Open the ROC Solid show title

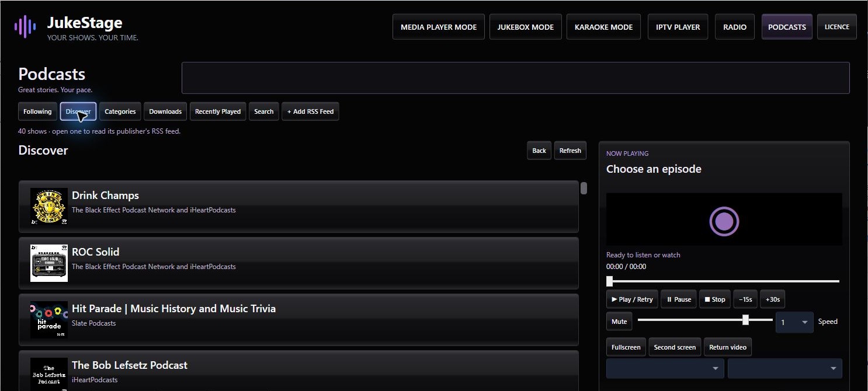tap(95, 252)
